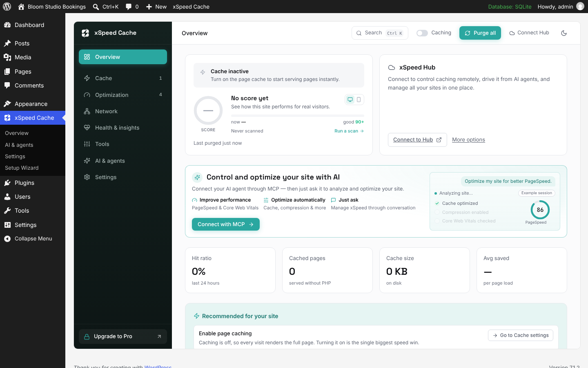The height and width of the screenshot is (368, 588).
Task: Click the admin user avatar
Action: [x=580, y=7]
